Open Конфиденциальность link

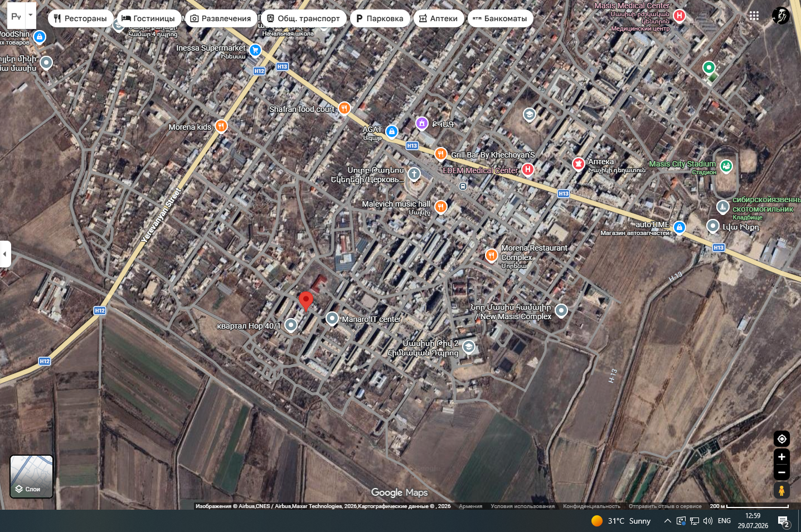tap(591, 506)
